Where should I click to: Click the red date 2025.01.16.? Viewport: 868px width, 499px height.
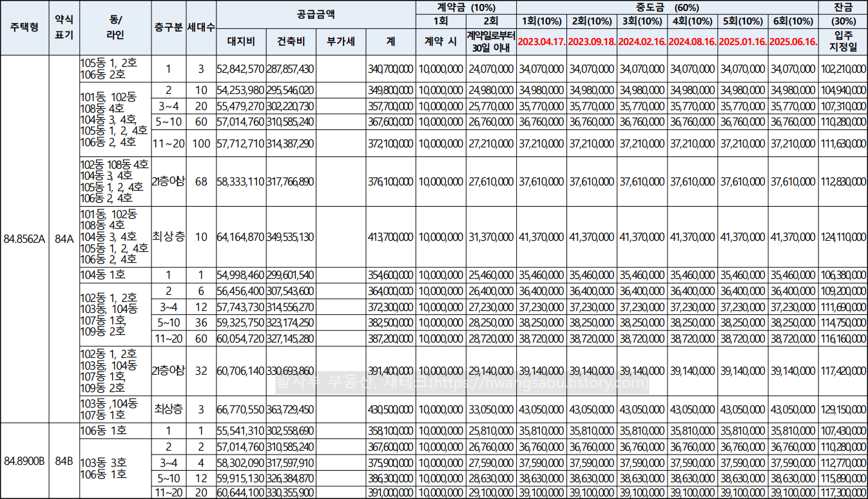[x=743, y=42]
